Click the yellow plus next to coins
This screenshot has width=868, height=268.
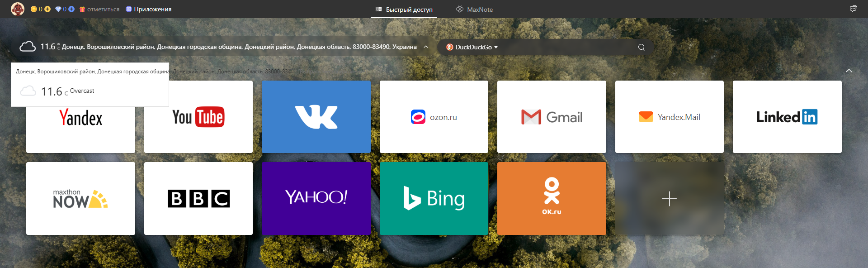(x=47, y=9)
